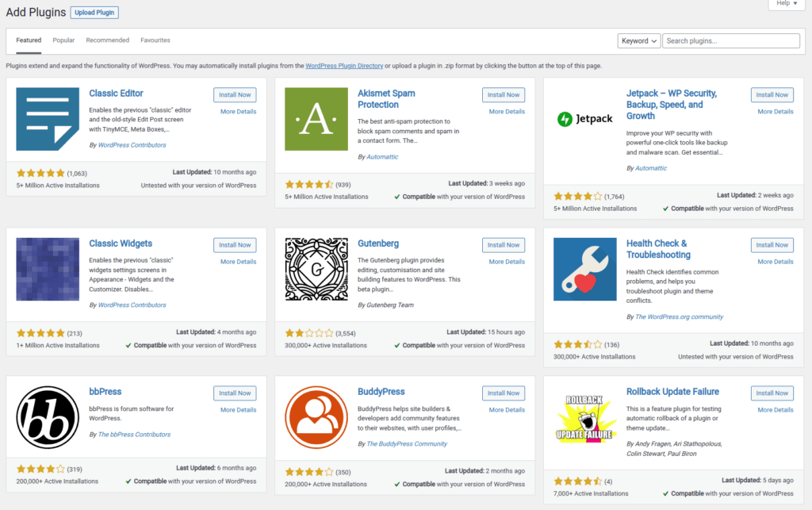
Task: Switch to the Featured tab
Action: click(29, 40)
